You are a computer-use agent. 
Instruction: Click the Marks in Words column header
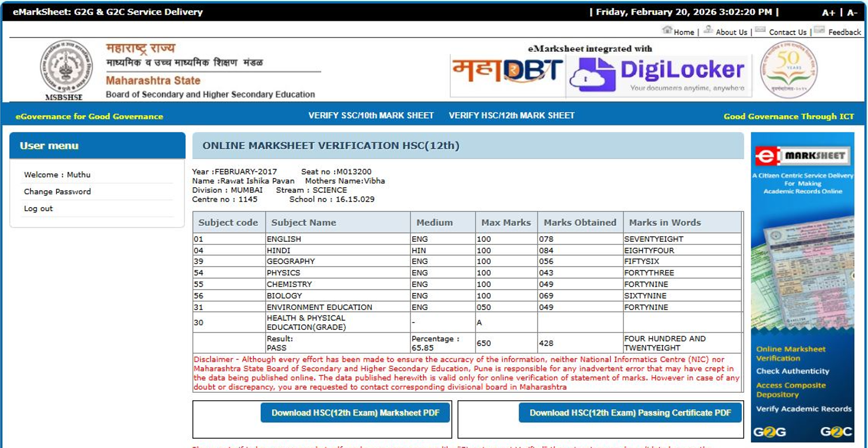pos(683,222)
